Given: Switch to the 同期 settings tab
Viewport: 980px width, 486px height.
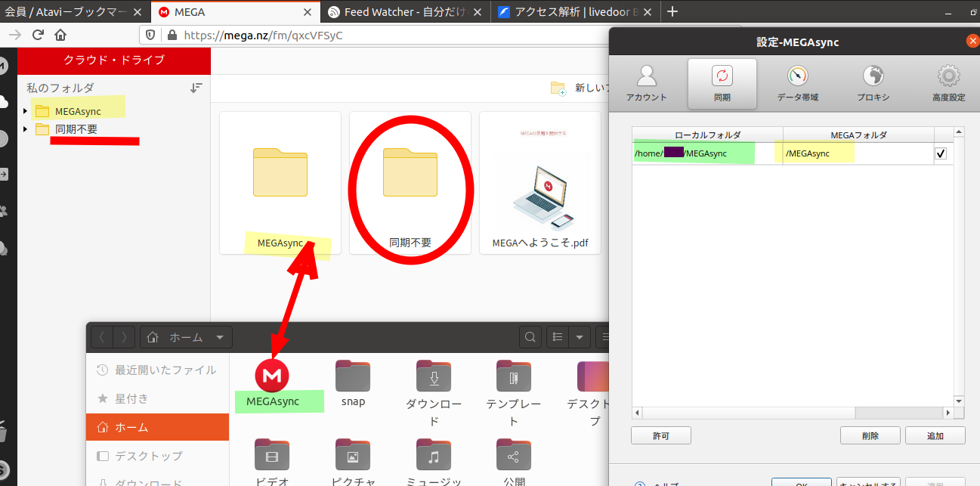Looking at the screenshot, I should coord(722,83).
